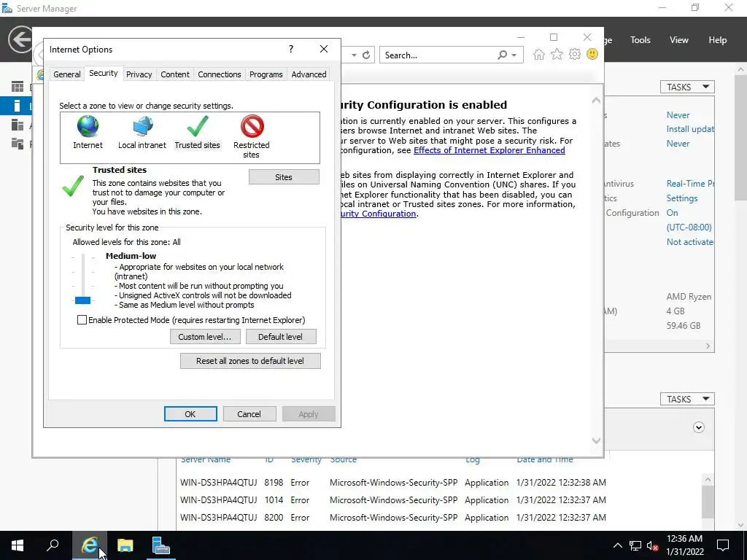Screen dimensions: 747x560
Task: Open File Explorer from the taskbar
Action: click(125, 545)
